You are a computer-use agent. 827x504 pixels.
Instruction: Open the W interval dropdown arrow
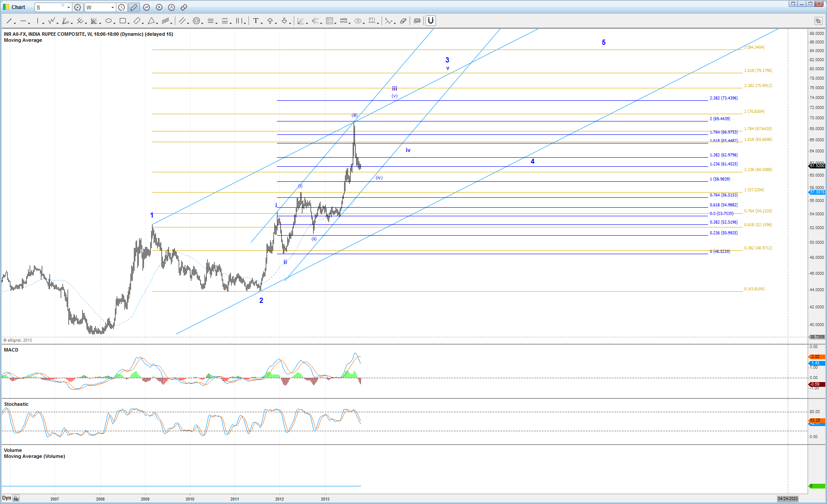pyautogui.click(x=112, y=7)
